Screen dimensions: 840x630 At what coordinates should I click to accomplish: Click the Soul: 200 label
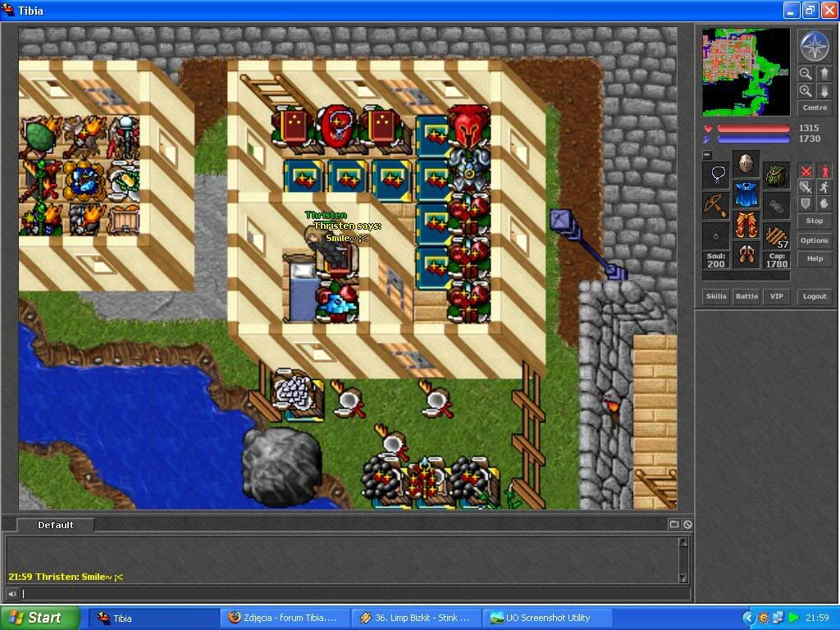(x=716, y=260)
